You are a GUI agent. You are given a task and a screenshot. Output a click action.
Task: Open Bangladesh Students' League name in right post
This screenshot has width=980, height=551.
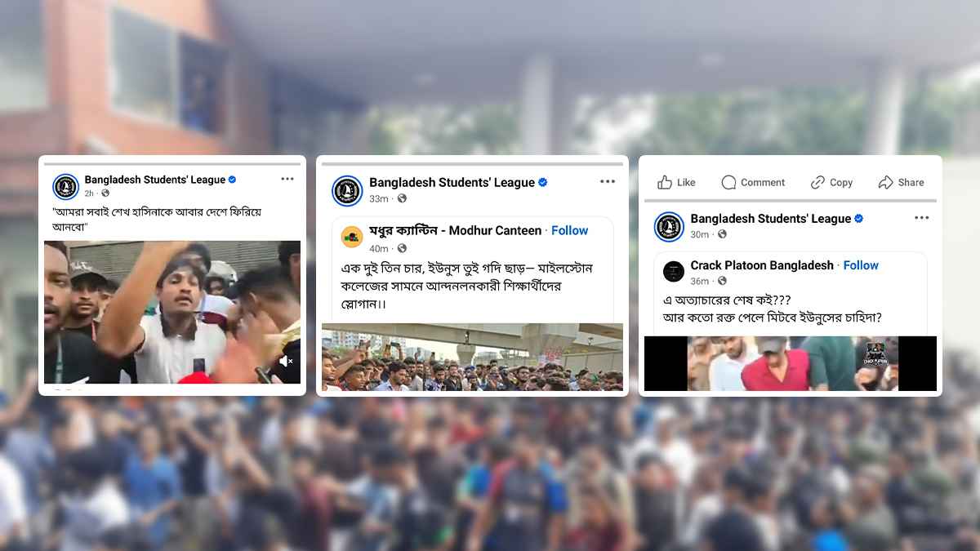[771, 218]
